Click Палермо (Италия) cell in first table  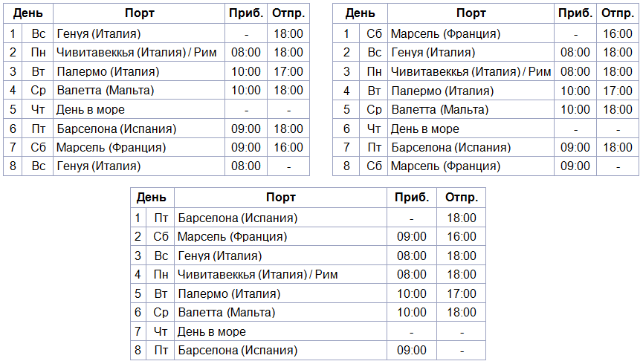coord(109,72)
